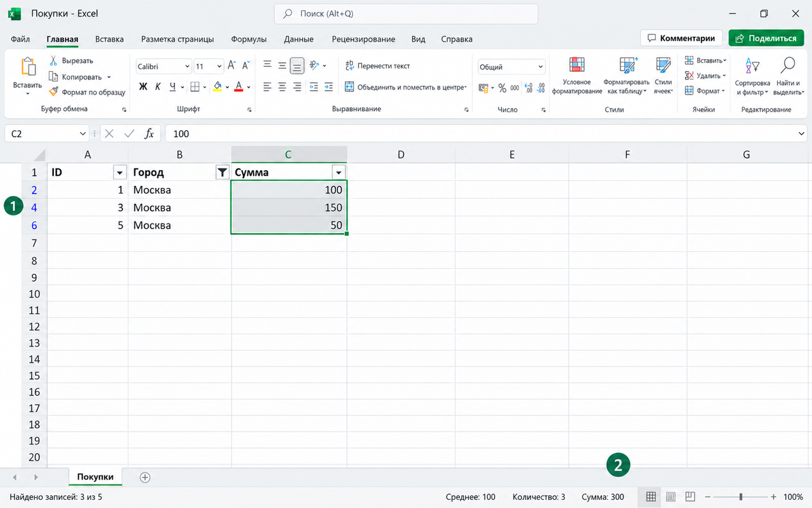Toggle underline (Ч) formatting
Viewport: 812px width, 508px height.
172,87
